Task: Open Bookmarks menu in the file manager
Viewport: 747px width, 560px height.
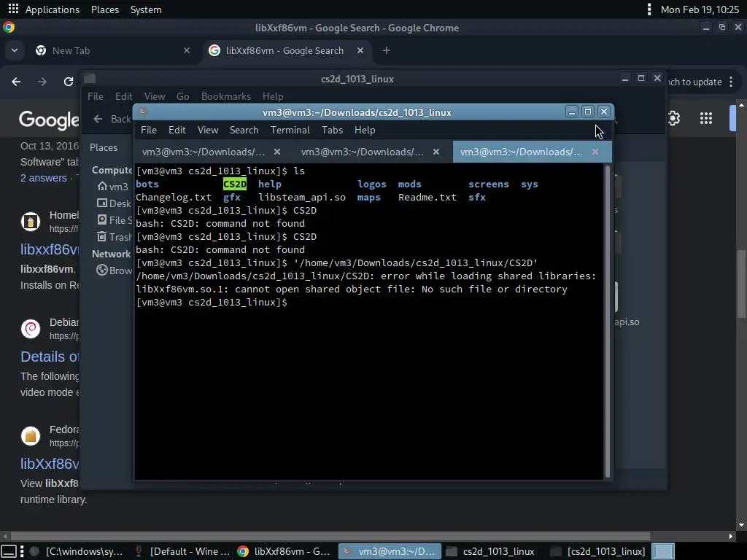Action: 226,97
